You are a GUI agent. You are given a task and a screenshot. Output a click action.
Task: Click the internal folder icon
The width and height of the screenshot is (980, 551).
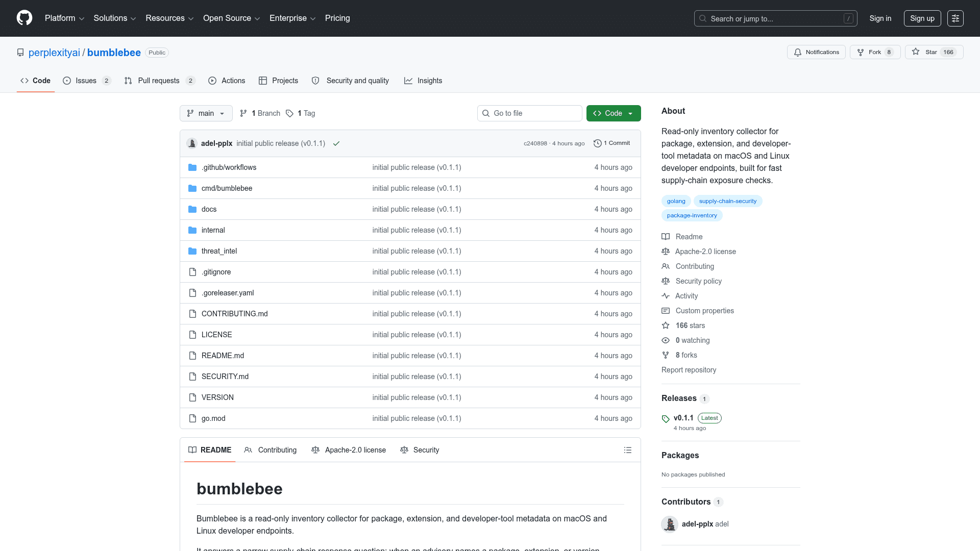click(192, 230)
